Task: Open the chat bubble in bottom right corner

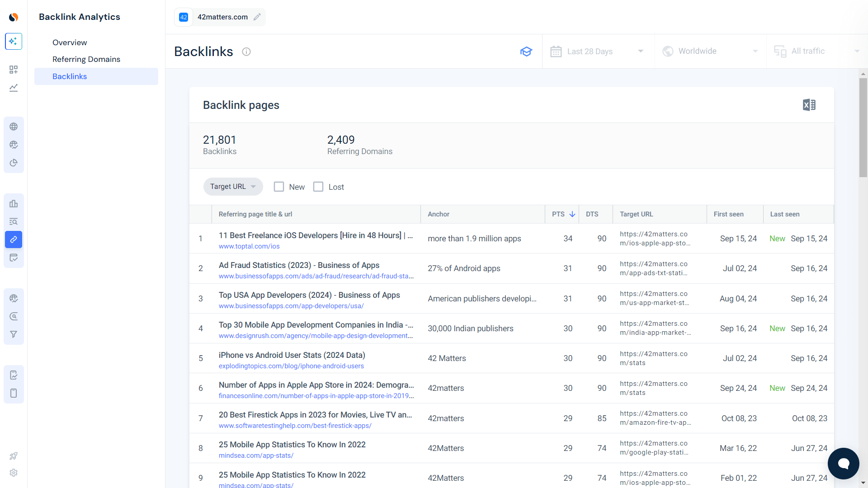Action: click(x=844, y=464)
